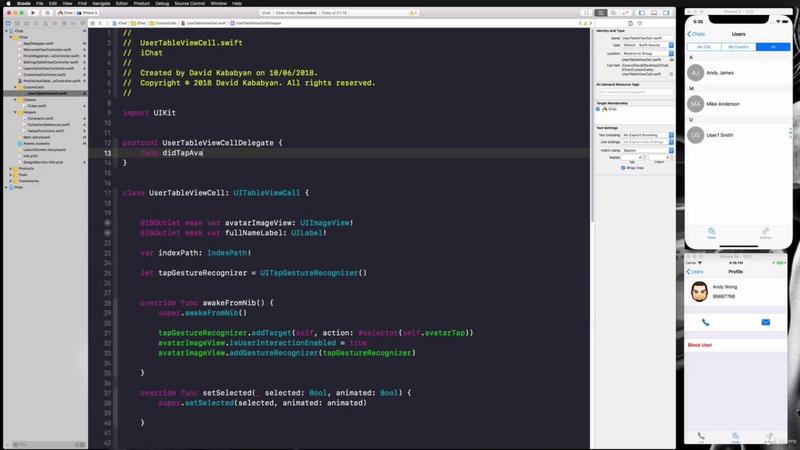Toggle iChat target membership checkbox

[x=598, y=109]
